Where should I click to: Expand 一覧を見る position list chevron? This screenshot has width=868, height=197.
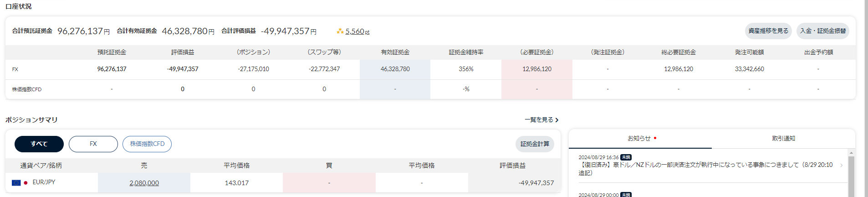[x=557, y=120]
